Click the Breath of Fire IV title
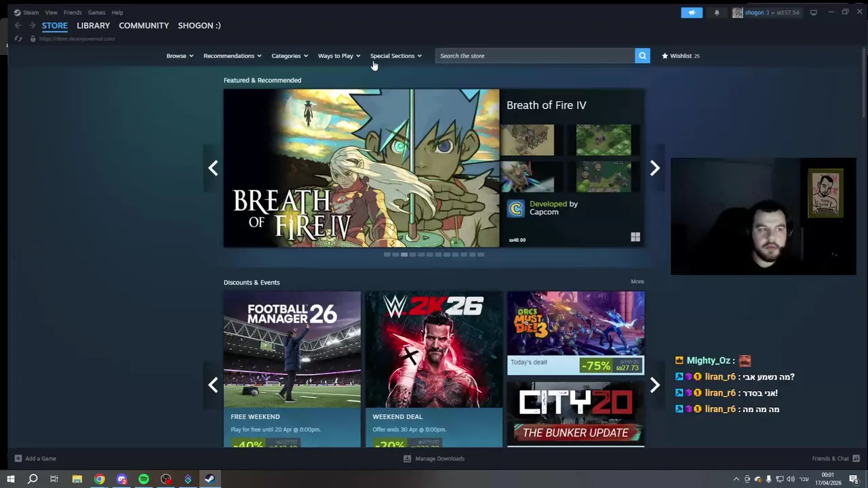The height and width of the screenshot is (488, 868). coord(547,105)
